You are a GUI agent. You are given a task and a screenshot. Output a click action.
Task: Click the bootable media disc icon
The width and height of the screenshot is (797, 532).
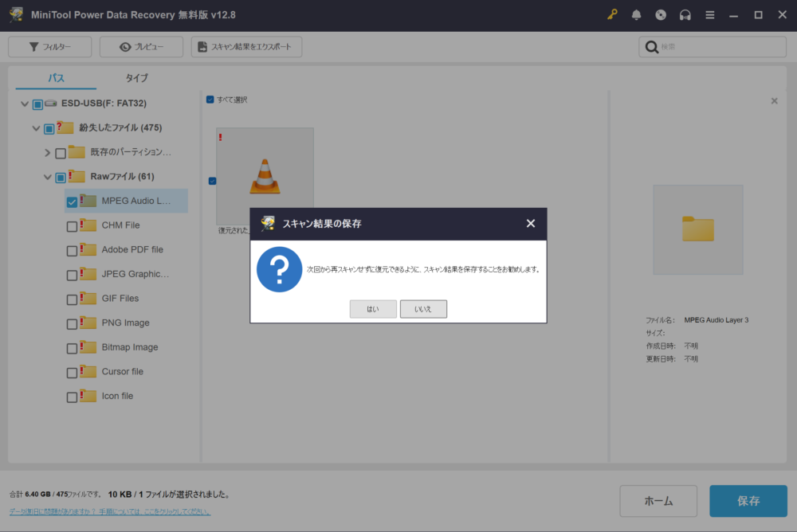click(x=661, y=15)
